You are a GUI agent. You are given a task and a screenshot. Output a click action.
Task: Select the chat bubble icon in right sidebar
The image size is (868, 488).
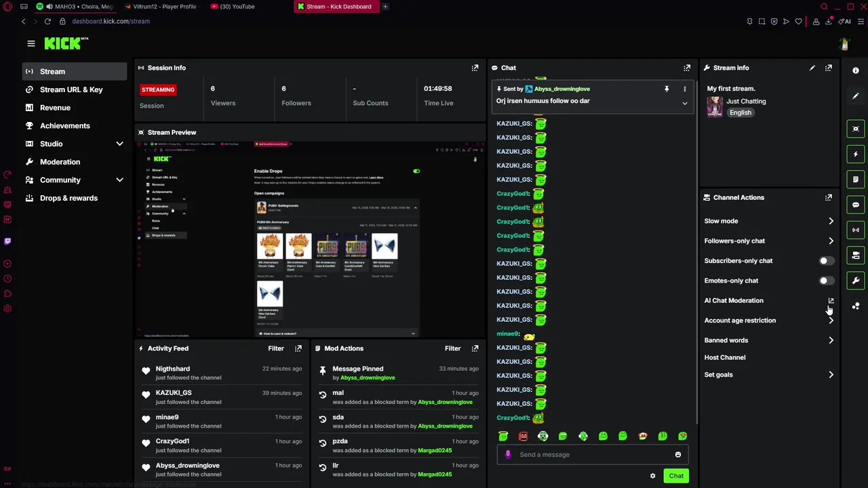tap(856, 205)
